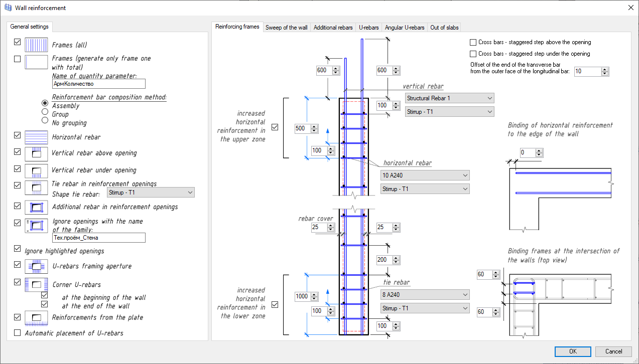Switch to Sweep of the wall tab
The height and width of the screenshot is (364, 639).
tap(286, 28)
